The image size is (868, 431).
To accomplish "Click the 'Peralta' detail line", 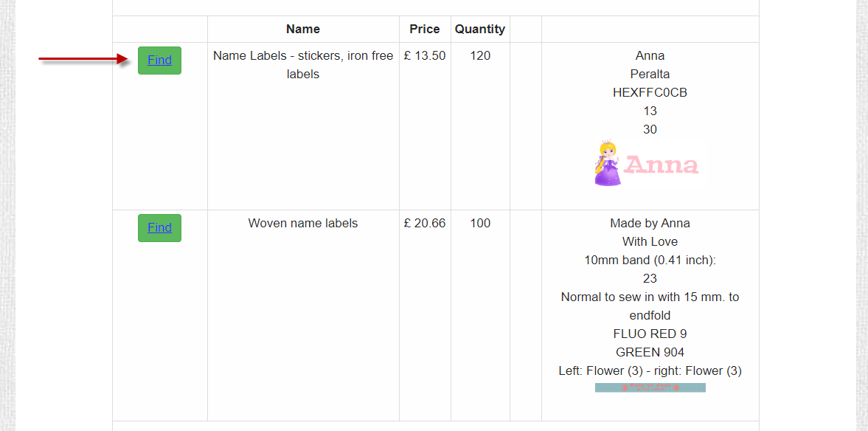I will pos(650,74).
